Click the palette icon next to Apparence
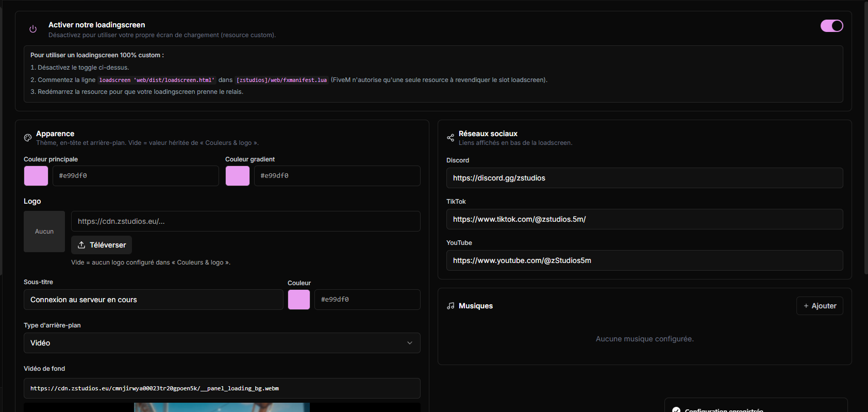 tap(28, 138)
